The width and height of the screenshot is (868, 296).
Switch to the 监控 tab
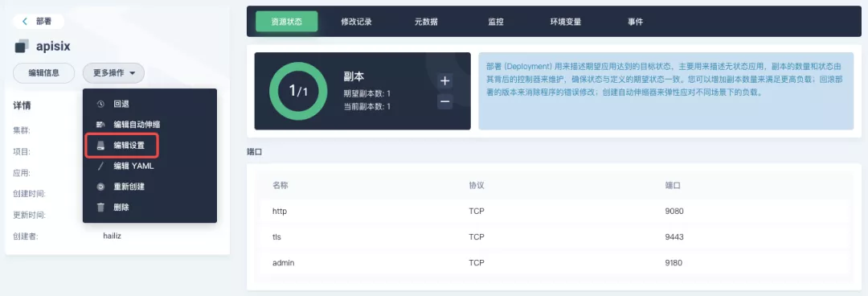(x=496, y=22)
